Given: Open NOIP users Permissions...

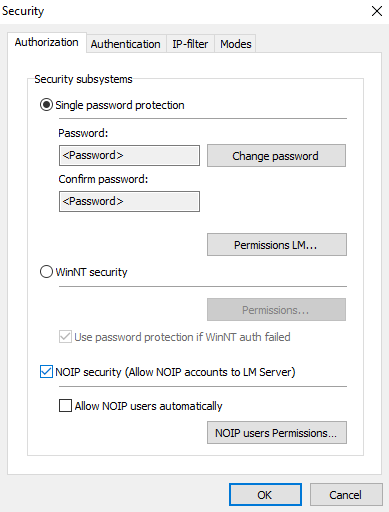Looking at the screenshot, I should tap(277, 433).
